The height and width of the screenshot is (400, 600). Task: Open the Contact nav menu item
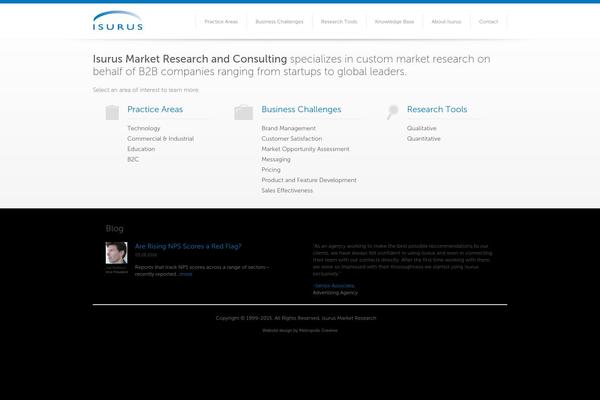pos(488,22)
